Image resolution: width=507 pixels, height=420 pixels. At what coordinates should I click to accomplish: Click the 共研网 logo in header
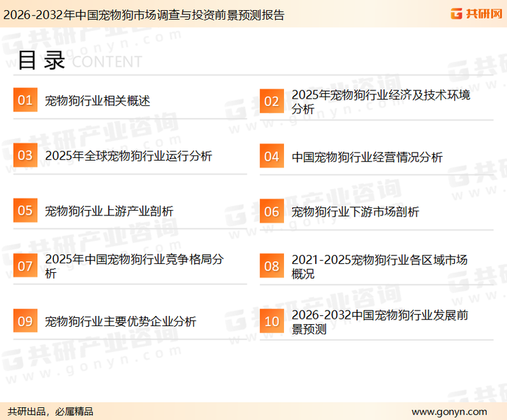(477, 14)
